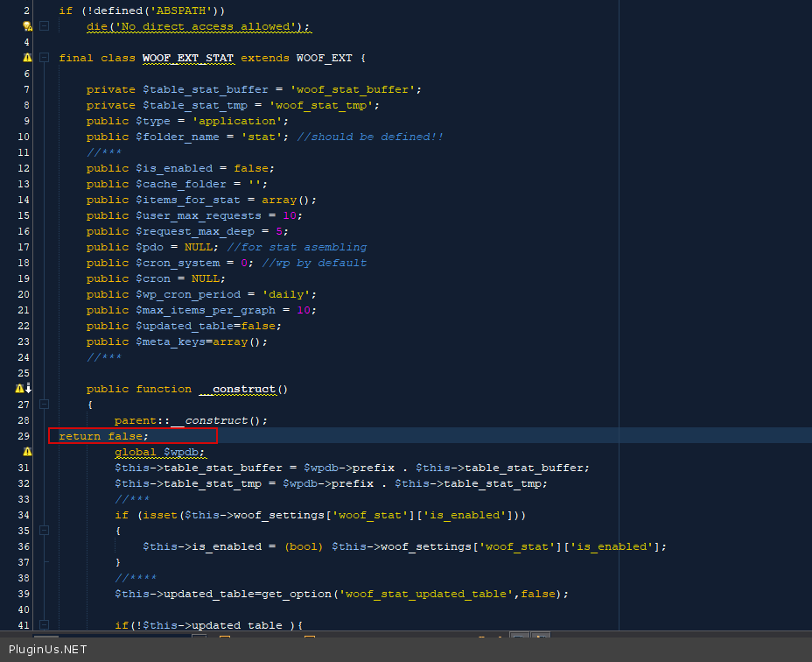Click line number 29 in the gutter
This screenshot has height=662, width=812.
pyautogui.click(x=23, y=436)
